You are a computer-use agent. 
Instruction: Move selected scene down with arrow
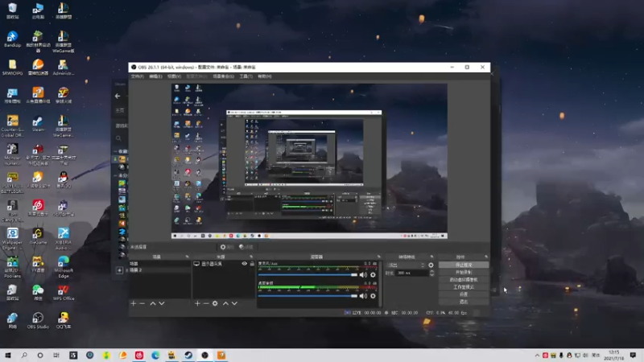[162, 303]
